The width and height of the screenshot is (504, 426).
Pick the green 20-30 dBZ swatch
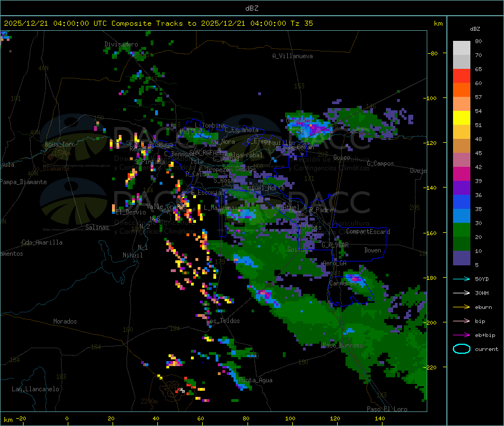pyautogui.click(x=461, y=230)
